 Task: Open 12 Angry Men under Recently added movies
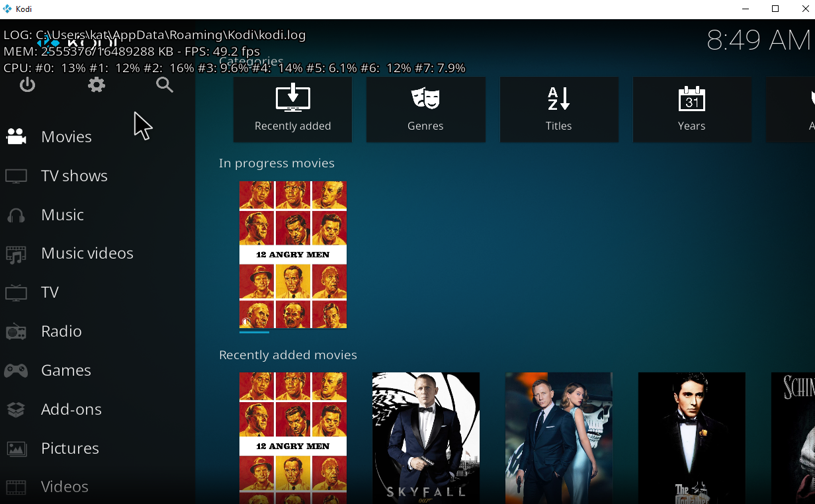tap(292, 438)
